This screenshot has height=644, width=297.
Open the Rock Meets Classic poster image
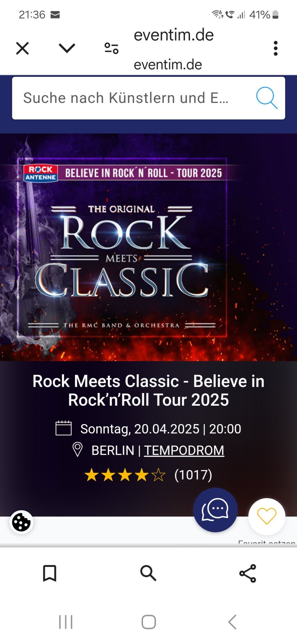pos(148,247)
